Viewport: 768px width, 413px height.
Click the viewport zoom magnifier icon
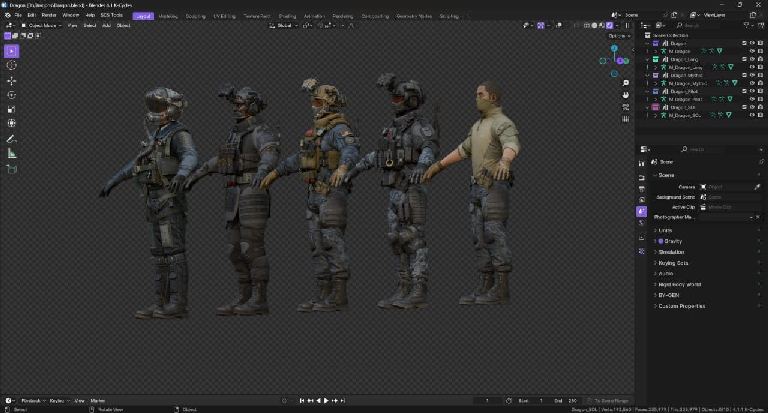click(625, 83)
